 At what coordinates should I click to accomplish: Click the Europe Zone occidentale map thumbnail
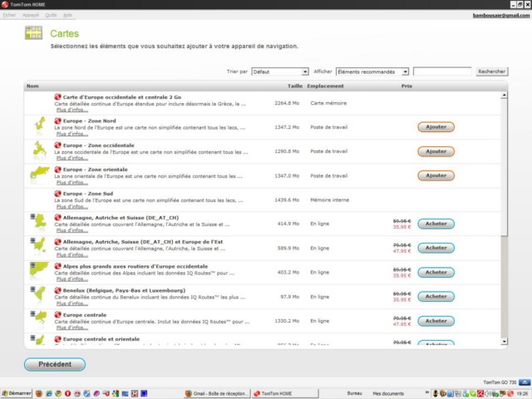point(40,150)
